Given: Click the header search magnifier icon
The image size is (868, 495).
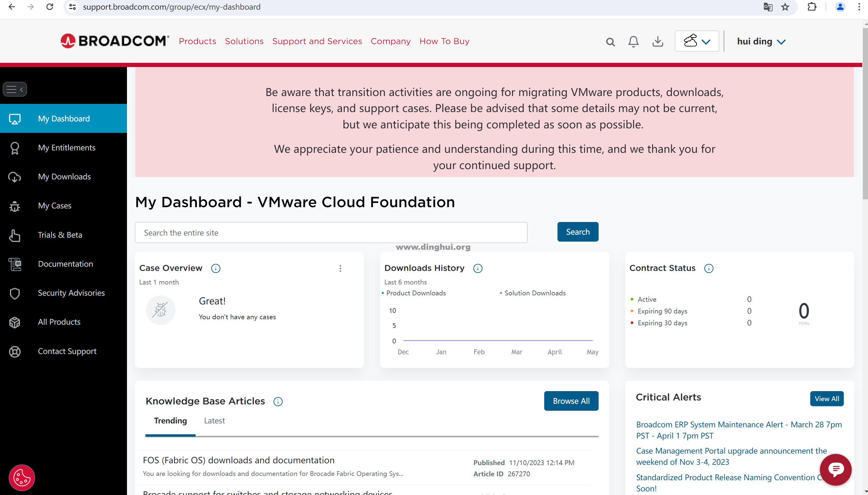Looking at the screenshot, I should coord(610,42).
